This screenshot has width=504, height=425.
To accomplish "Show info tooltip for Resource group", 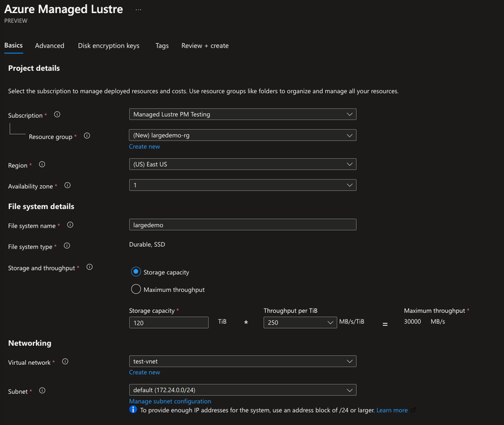I will click(87, 135).
